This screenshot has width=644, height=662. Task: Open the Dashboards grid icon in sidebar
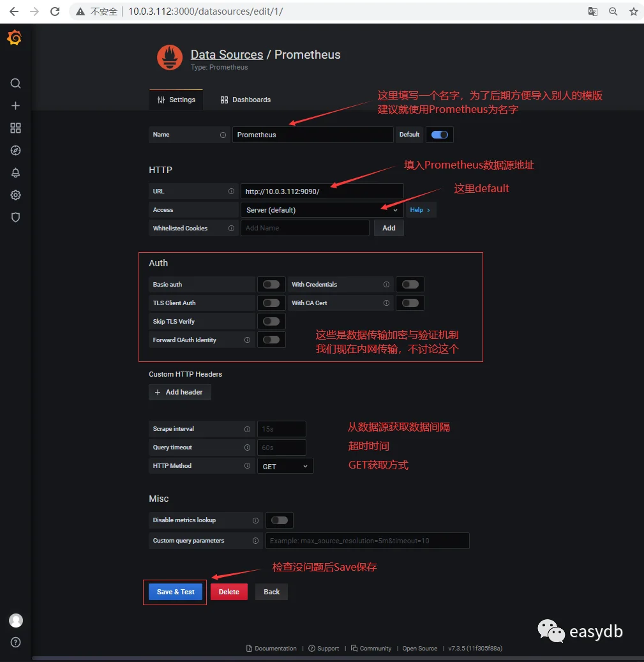coord(15,128)
